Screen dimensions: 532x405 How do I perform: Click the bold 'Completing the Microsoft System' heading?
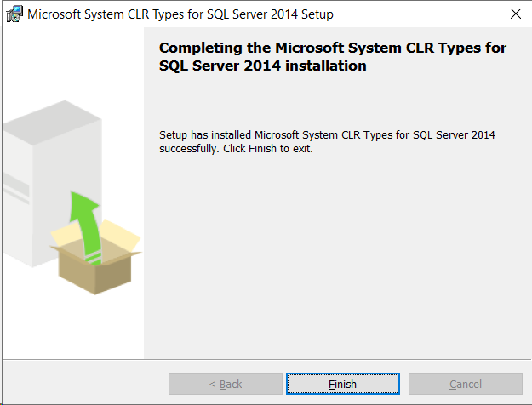(x=333, y=48)
